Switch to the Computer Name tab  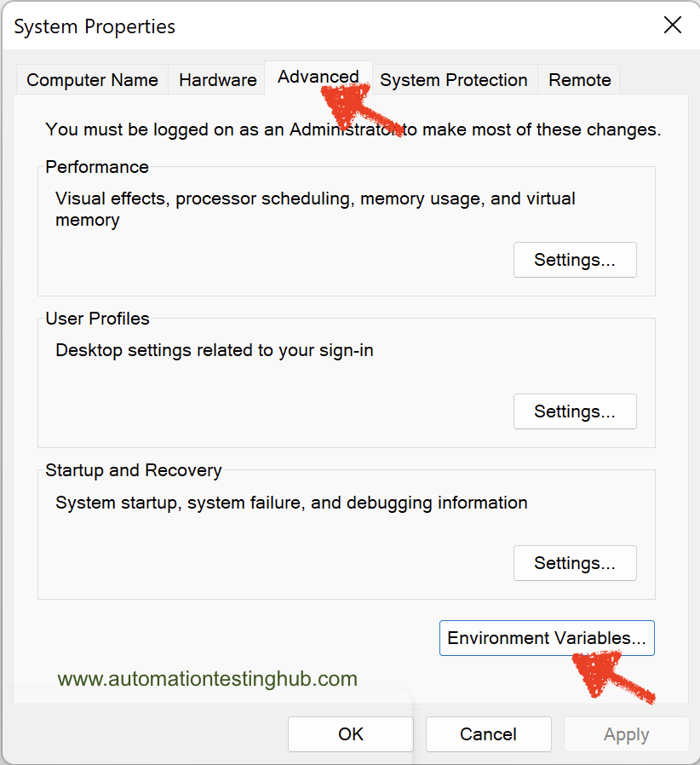[x=92, y=79]
